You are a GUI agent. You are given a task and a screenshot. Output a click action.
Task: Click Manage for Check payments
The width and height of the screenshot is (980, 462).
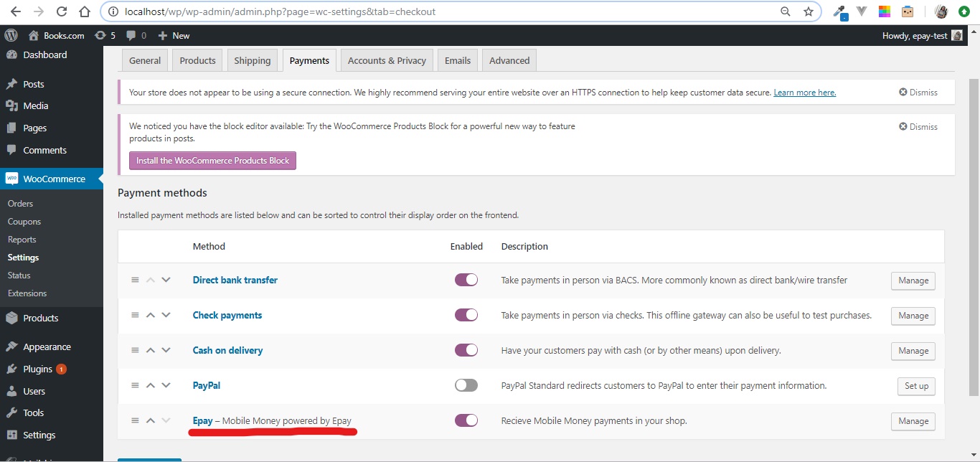[913, 316]
